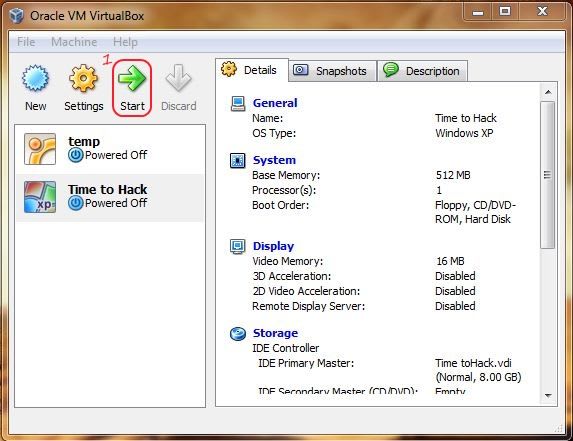Click the details pane scroll up arrow
The image size is (573, 441).
click(548, 92)
